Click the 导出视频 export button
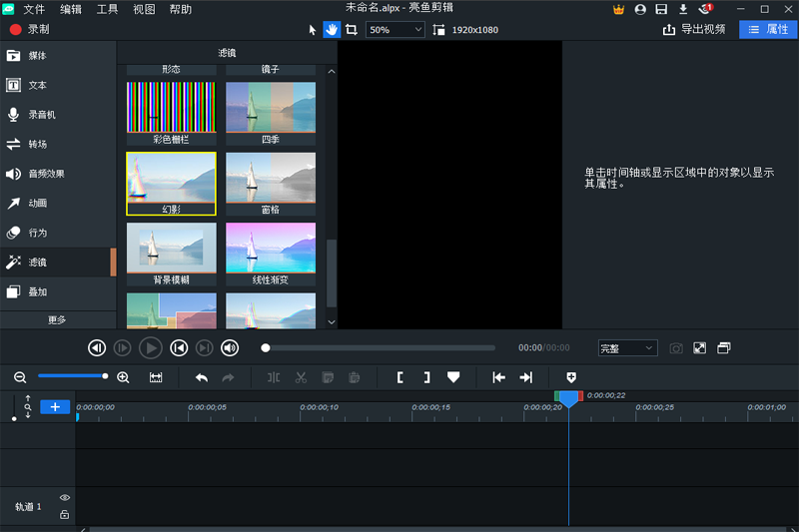Image resolution: width=799 pixels, height=532 pixels. 695,30
